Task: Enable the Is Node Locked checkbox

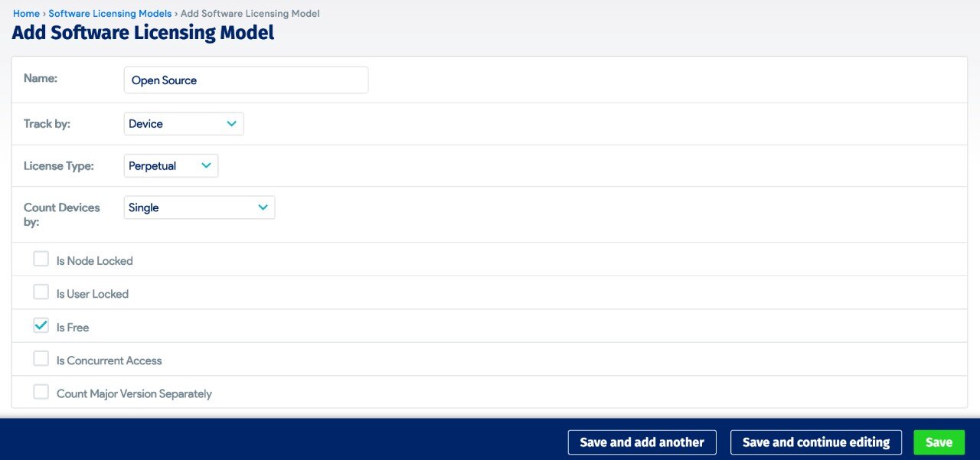Action: [x=41, y=259]
